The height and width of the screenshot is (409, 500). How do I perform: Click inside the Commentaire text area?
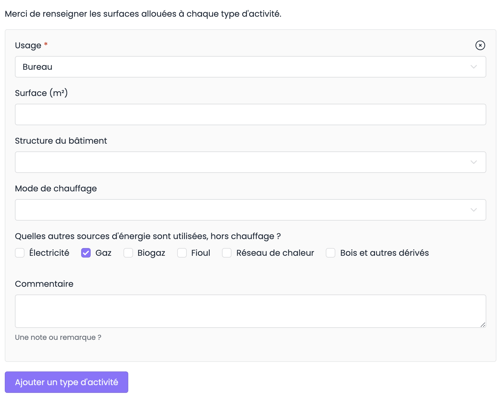coord(250,311)
